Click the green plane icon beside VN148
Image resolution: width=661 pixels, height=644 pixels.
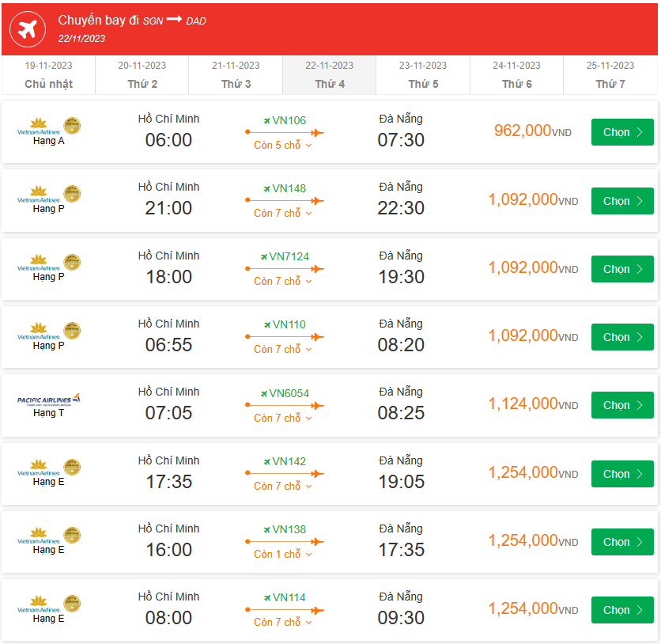click(x=266, y=189)
